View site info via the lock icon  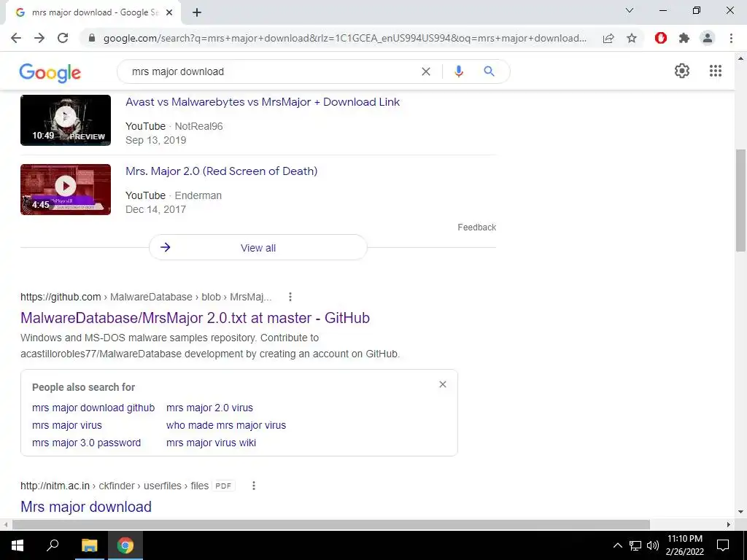click(x=92, y=38)
